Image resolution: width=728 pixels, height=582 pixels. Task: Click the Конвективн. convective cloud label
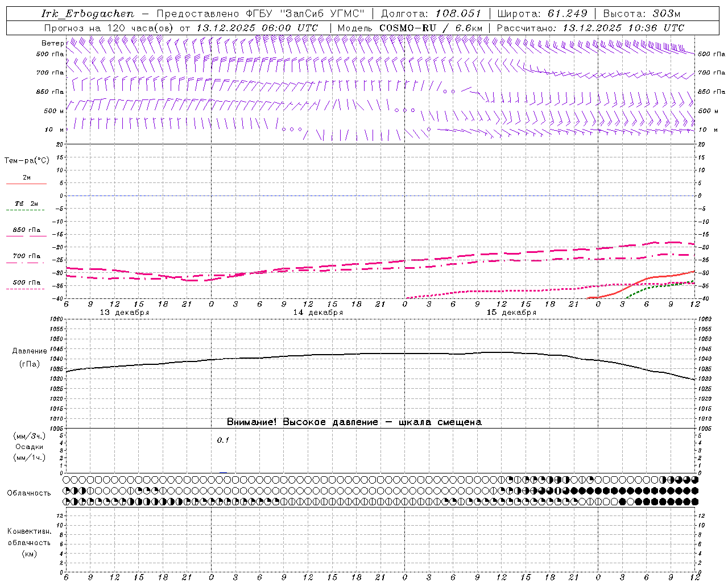click(30, 531)
